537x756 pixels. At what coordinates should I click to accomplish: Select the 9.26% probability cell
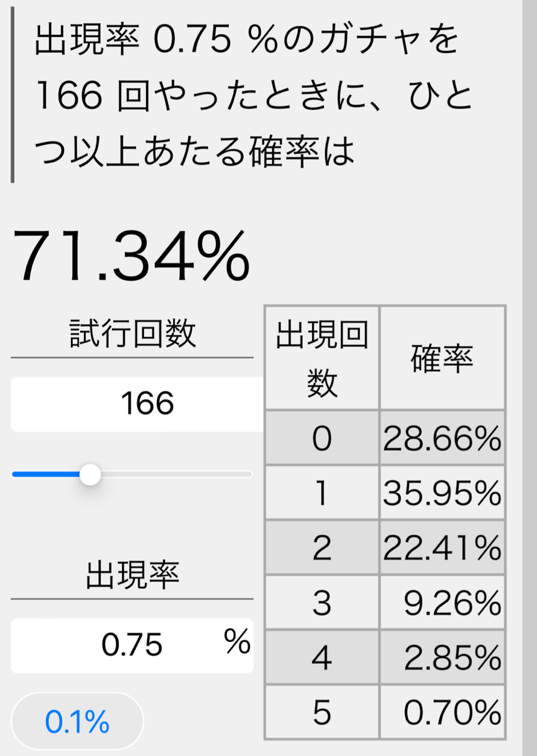(442, 603)
